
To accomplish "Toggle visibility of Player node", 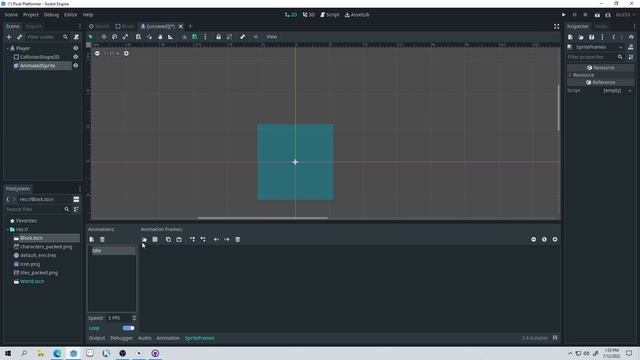I will (76, 48).
